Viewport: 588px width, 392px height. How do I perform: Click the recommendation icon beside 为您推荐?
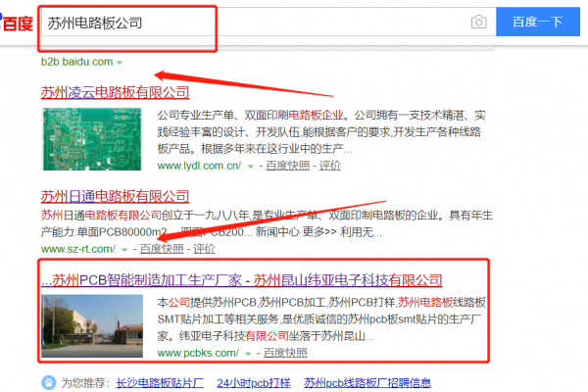tap(49, 382)
